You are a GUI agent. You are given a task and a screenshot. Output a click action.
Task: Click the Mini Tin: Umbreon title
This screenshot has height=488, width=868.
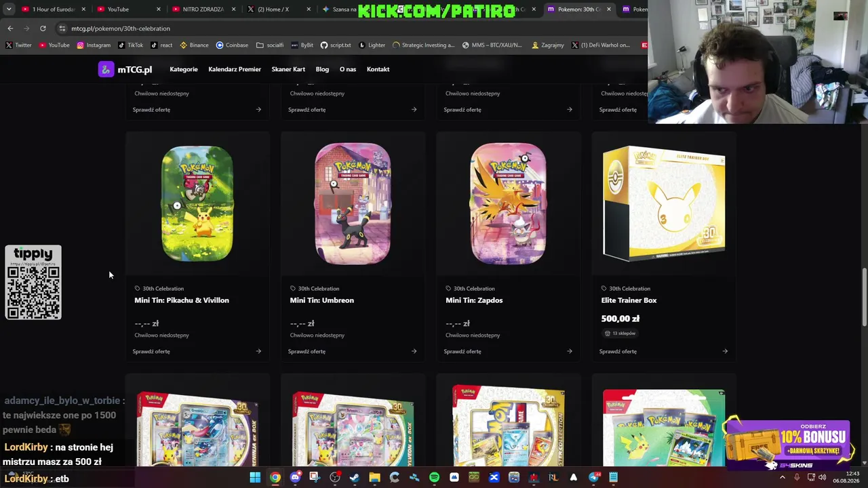pos(322,300)
